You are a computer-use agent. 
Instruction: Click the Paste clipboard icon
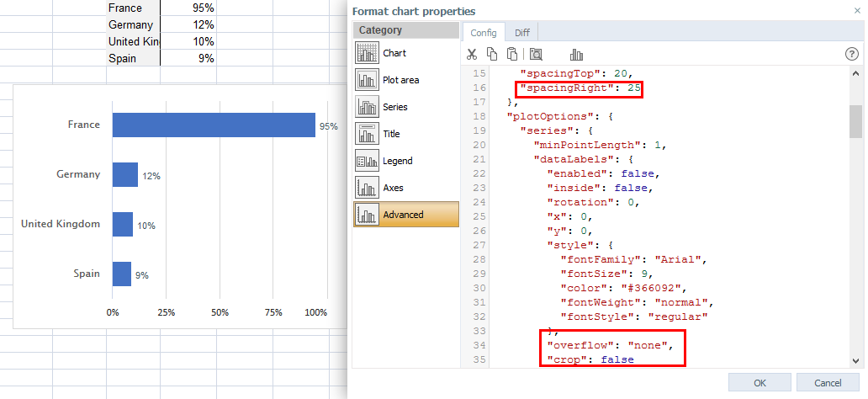pyautogui.click(x=512, y=54)
